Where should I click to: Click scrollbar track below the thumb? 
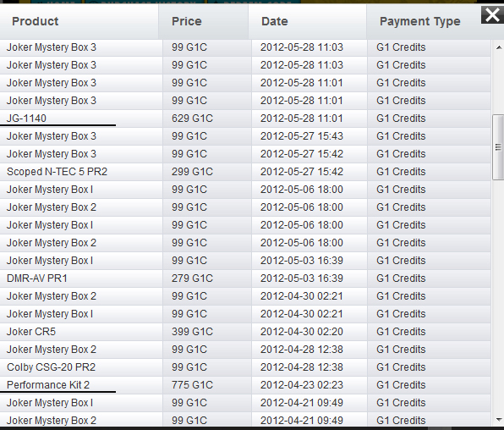[x=499, y=296]
